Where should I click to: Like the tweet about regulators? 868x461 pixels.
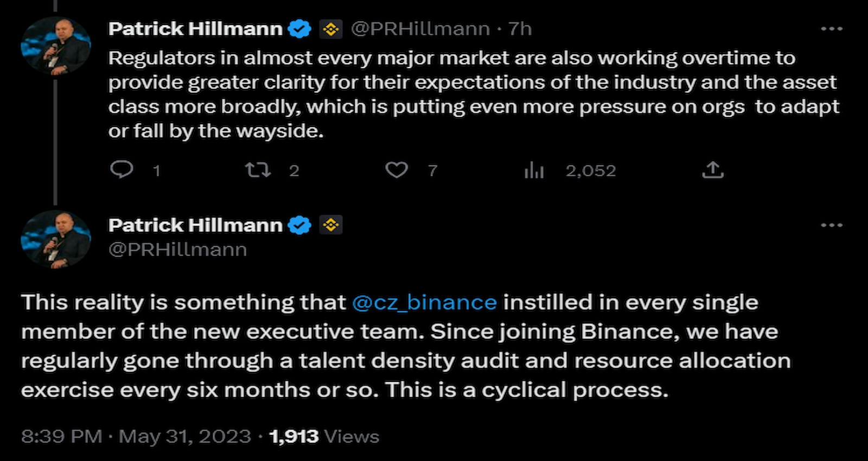(x=398, y=170)
